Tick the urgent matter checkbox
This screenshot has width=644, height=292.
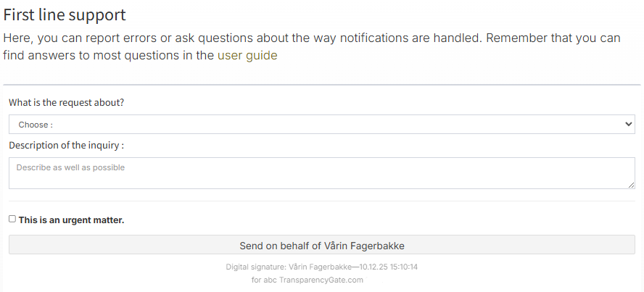pyautogui.click(x=12, y=219)
